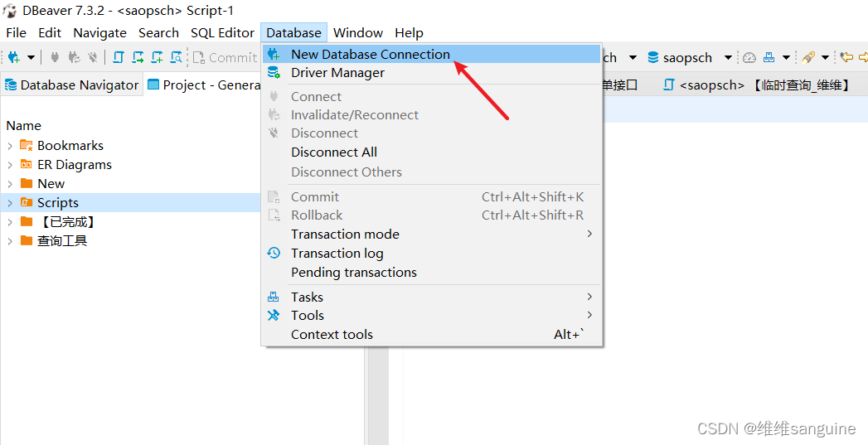Open the SQL Editor menu
Viewport: 868px width, 445px height.
point(222,32)
